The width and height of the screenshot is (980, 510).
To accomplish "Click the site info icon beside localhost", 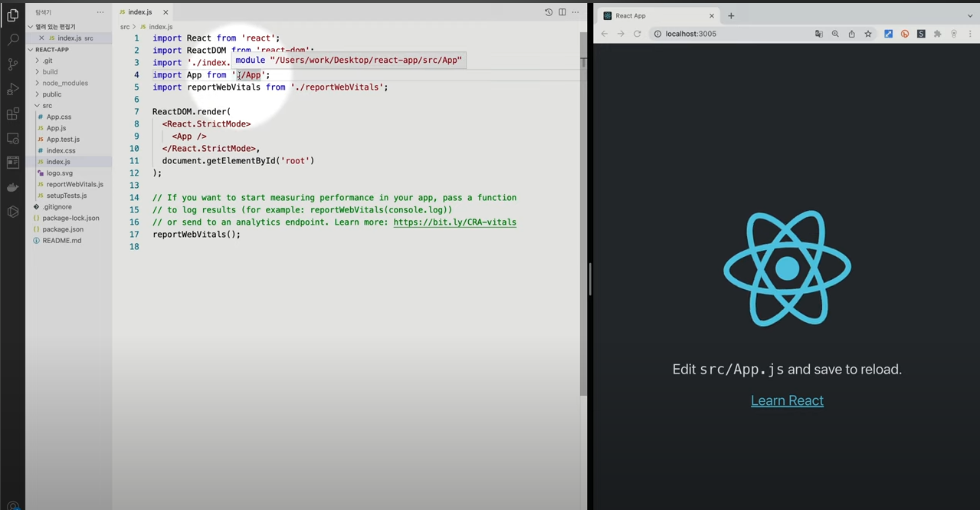I will point(657,34).
